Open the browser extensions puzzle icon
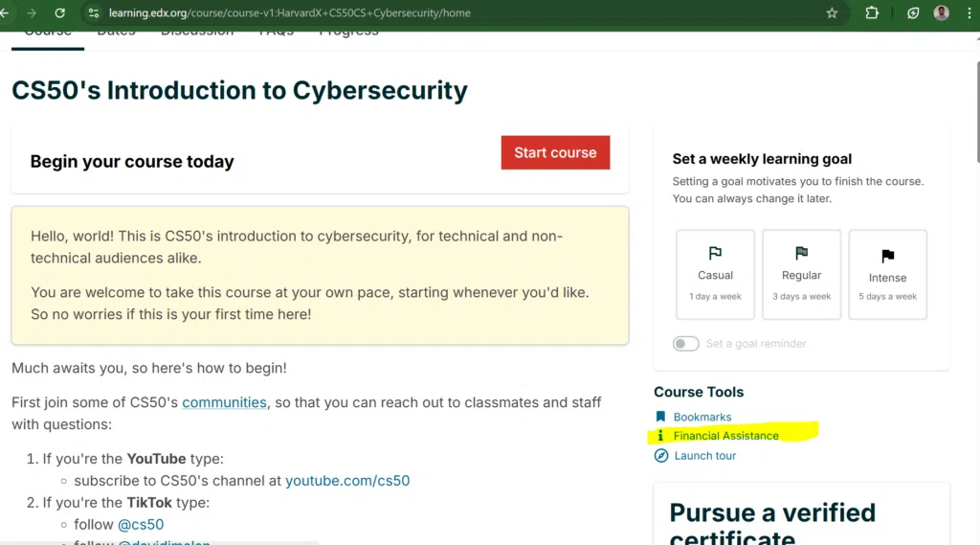Viewport: 980px width, 545px height. pyautogui.click(x=872, y=12)
